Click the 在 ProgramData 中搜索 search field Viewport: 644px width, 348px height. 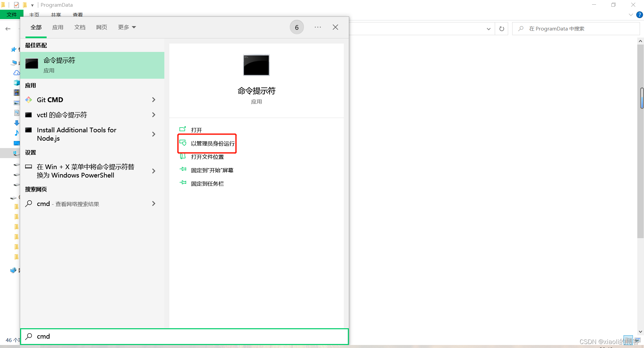pyautogui.click(x=576, y=29)
